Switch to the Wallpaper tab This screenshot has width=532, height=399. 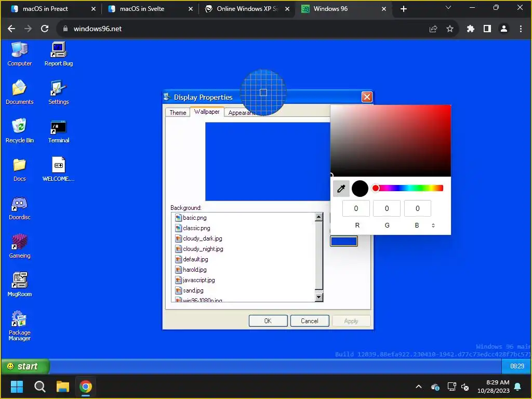(207, 112)
